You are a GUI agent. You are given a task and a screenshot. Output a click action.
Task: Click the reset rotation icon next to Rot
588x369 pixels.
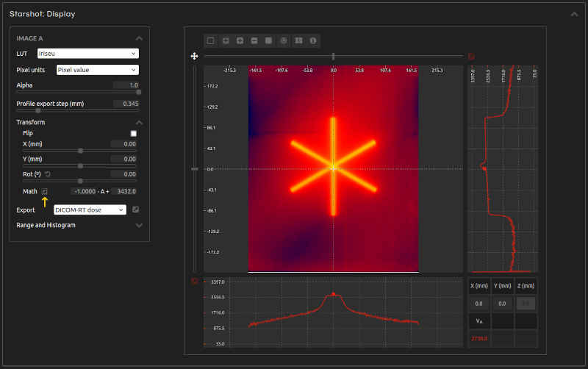(48, 174)
